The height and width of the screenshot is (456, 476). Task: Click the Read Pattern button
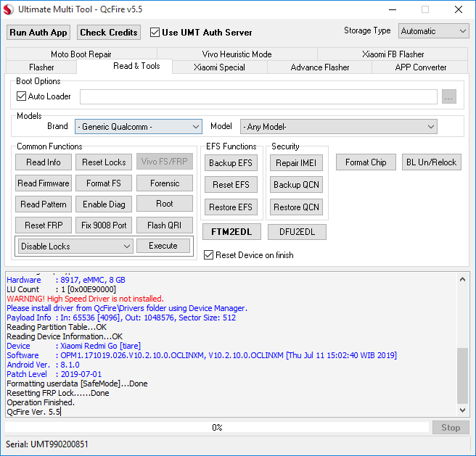pyautogui.click(x=44, y=204)
